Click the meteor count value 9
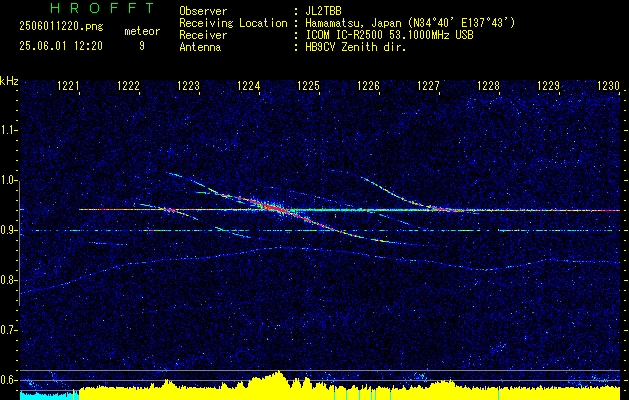Screen dimensions: 629x400 coord(142,46)
